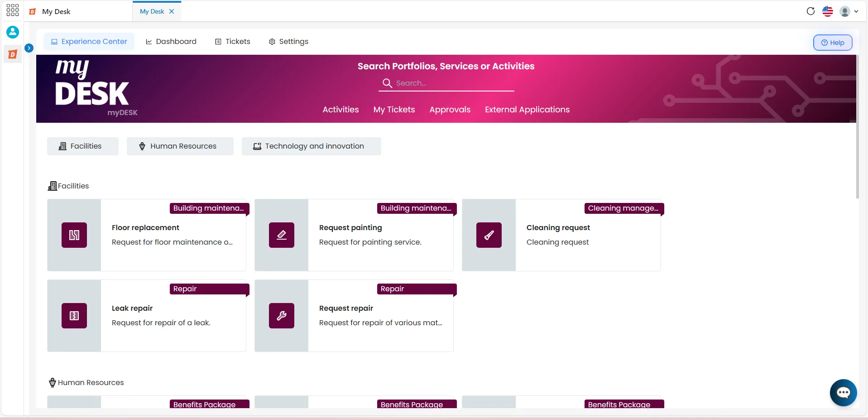This screenshot has height=419, width=868.
Task: Filter by Human Resources portfolio button
Action: pos(180,146)
